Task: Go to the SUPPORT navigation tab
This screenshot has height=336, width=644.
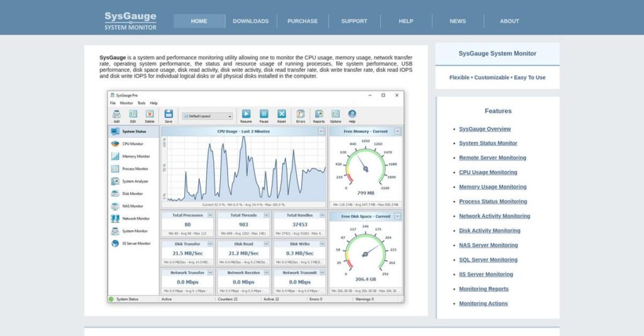Action: [355, 21]
